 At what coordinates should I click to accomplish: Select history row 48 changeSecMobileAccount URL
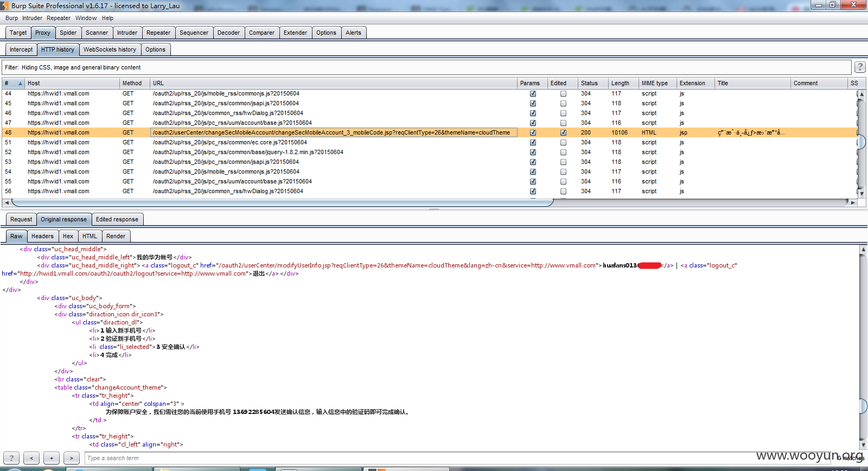coord(334,132)
